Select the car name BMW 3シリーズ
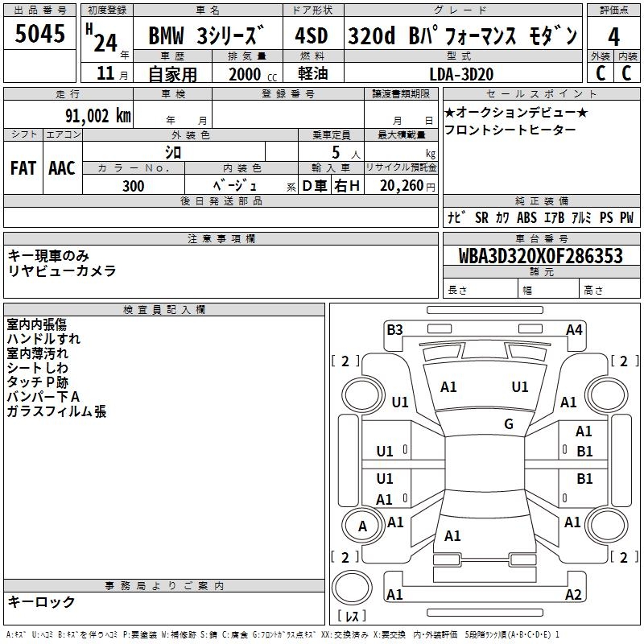The height and width of the screenshot is (644, 644). point(206,35)
